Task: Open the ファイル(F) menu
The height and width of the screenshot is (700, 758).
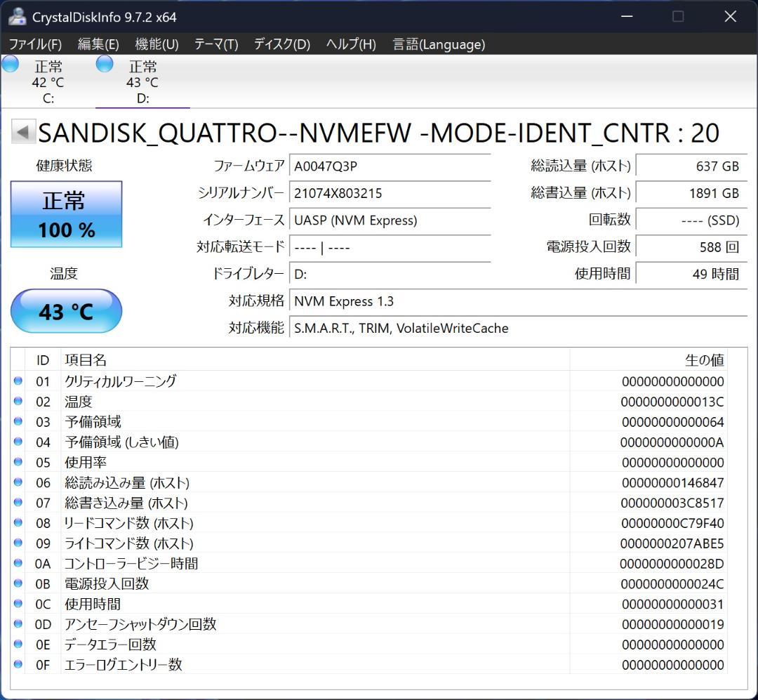Action: [x=35, y=44]
